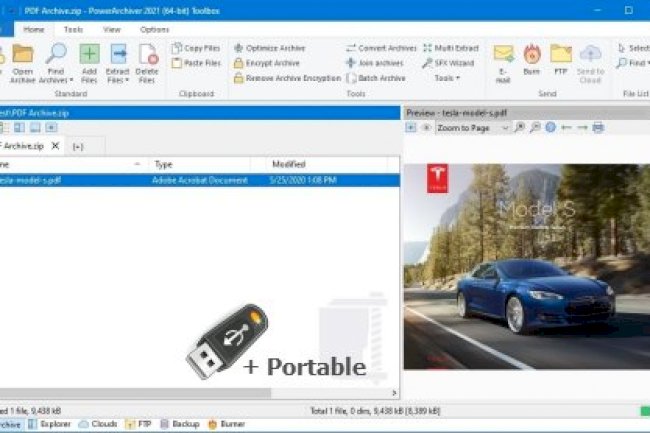Switch to the Explorer bottom tab
This screenshot has width=650, height=433.
click(x=49, y=424)
